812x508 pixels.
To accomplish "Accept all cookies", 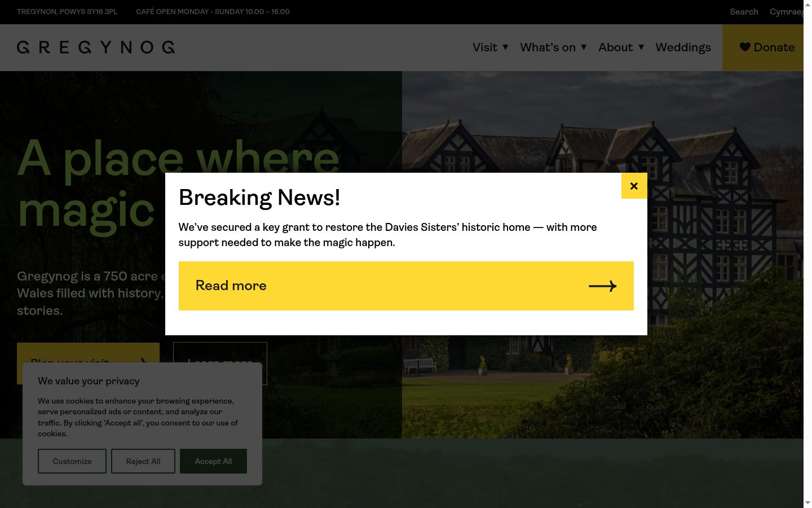I will click(x=213, y=461).
